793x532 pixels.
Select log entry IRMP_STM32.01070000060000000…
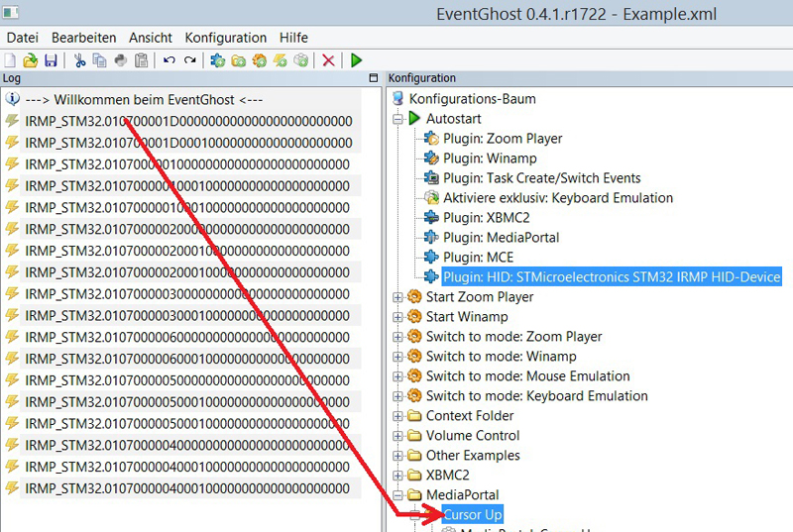(187, 337)
